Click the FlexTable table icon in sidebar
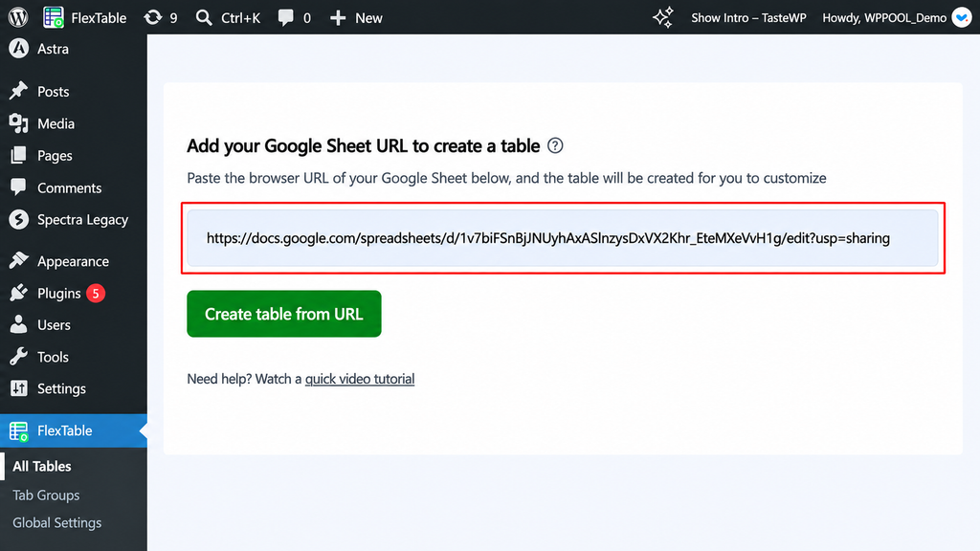 coord(19,431)
